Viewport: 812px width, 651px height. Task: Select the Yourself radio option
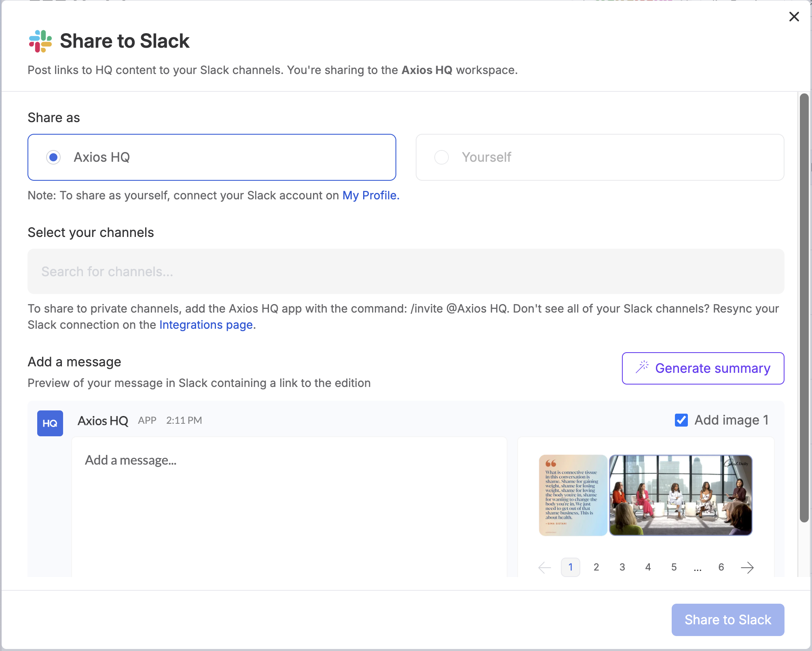(x=600, y=157)
